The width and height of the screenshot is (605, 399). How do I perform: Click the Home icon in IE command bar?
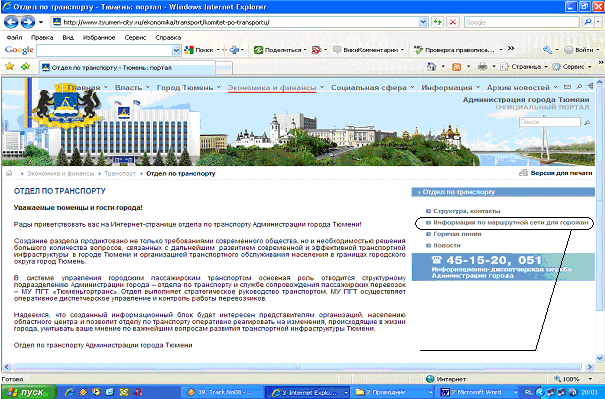431,67
